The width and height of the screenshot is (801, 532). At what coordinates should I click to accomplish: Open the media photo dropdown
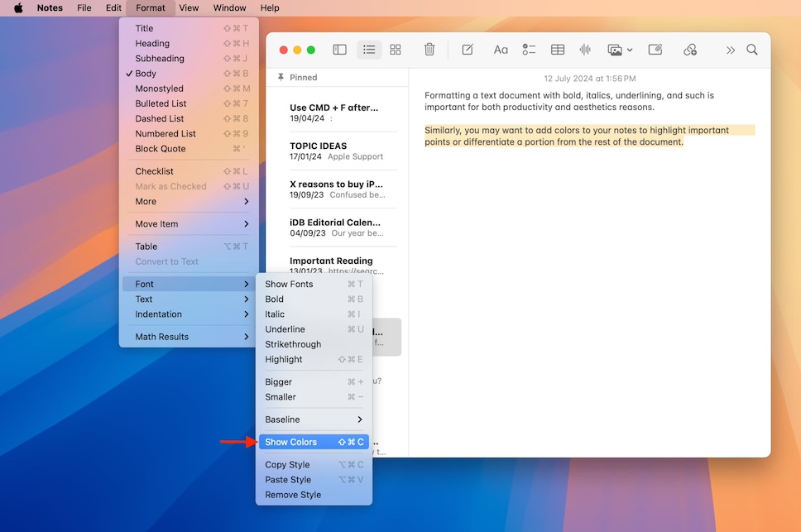(x=620, y=50)
